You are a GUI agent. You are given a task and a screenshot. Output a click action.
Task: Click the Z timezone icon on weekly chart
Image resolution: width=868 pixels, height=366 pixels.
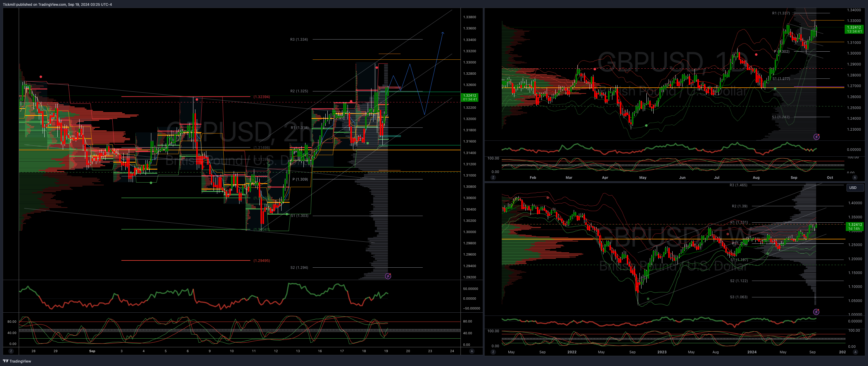click(493, 352)
